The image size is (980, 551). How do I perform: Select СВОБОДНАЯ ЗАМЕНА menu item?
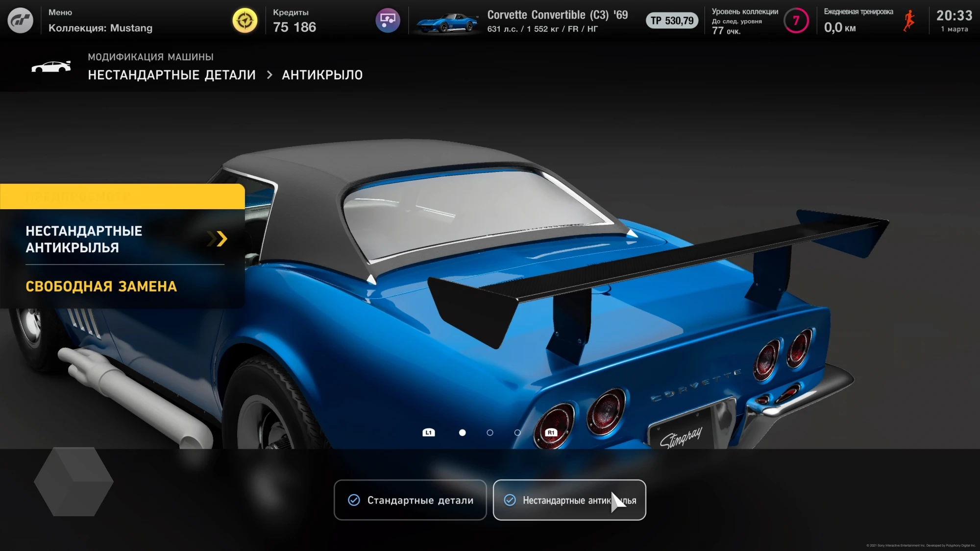(x=101, y=287)
